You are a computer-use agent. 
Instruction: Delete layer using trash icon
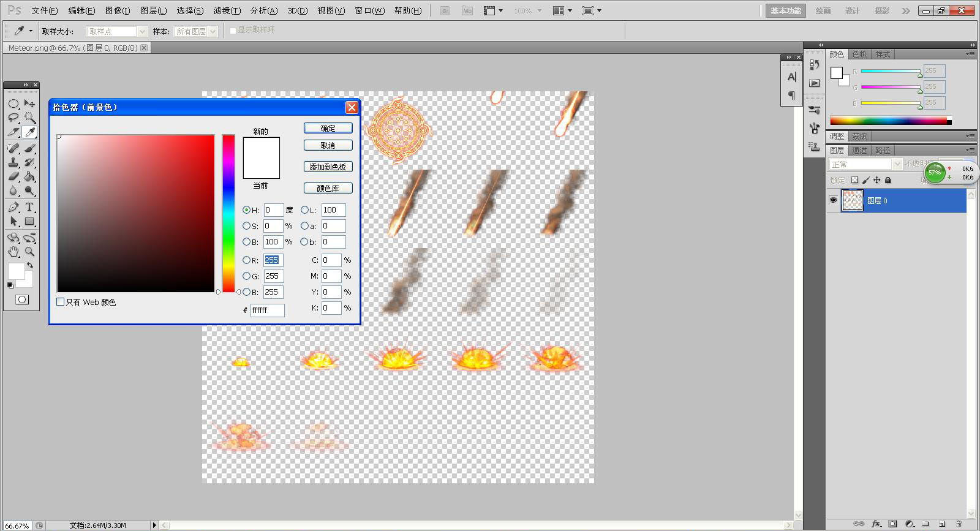pyautogui.click(x=959, y=524)
